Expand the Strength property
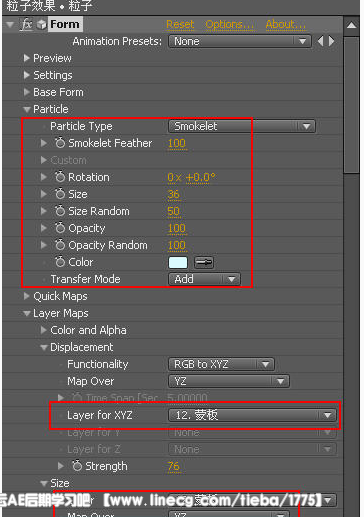The image size is (364, 517). 61,466
